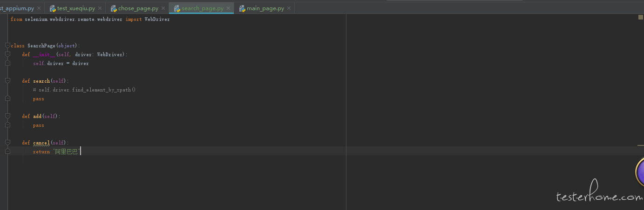The width and height of the screenshot is (644, 210).
Task: Click the inspection status indicator at editor top-right
Action: click(641, 17)
